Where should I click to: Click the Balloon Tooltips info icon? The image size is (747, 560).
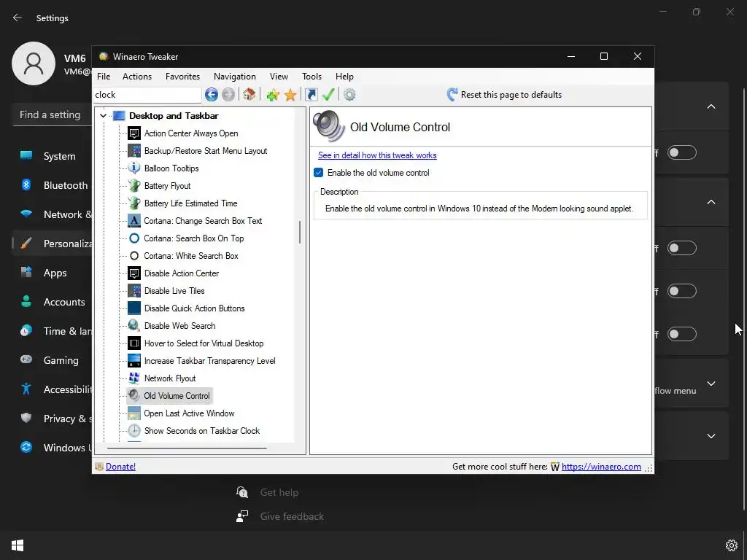click(134, 168)
